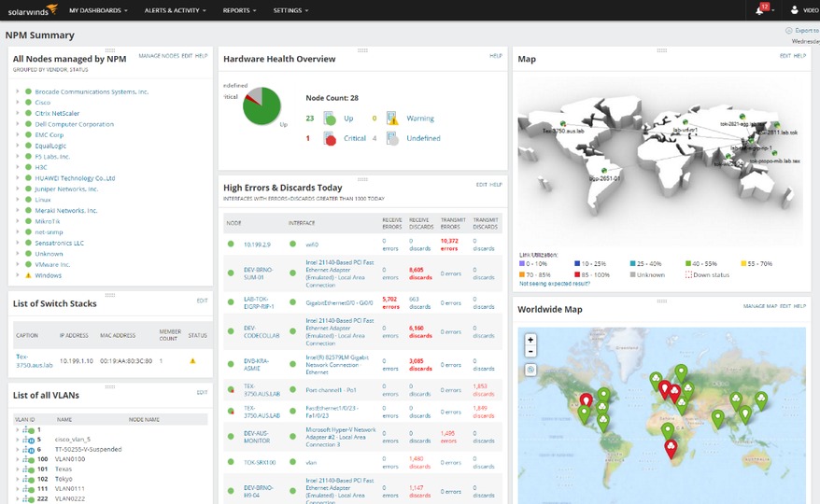Screen dimensions: 820x504
Task: Click the user account icon
Action: (794, 10)
